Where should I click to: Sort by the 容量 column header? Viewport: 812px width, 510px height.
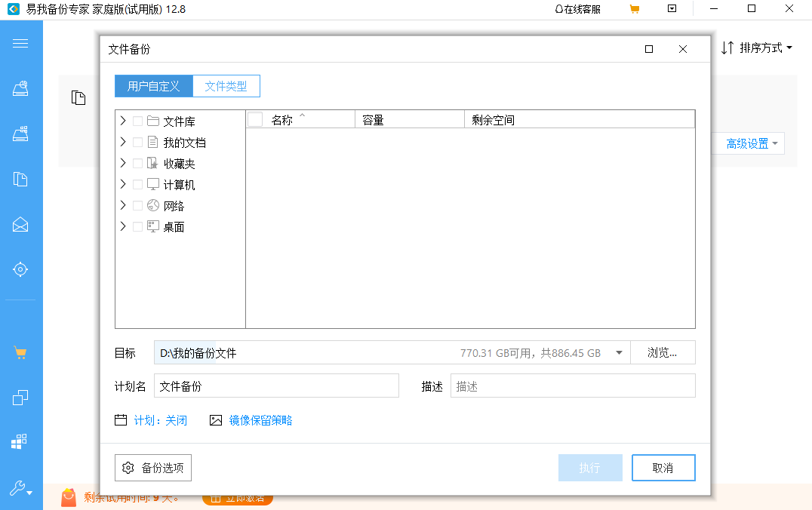point(410,120)
